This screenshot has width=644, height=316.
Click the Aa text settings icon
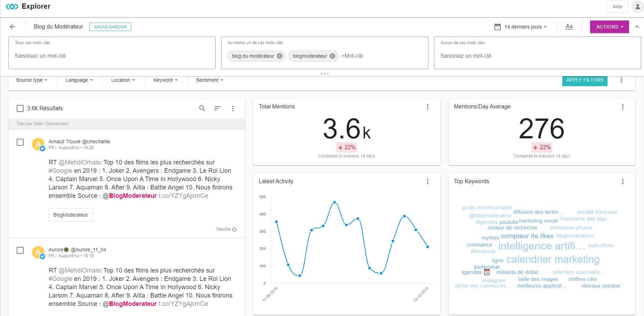click(569, 26)
